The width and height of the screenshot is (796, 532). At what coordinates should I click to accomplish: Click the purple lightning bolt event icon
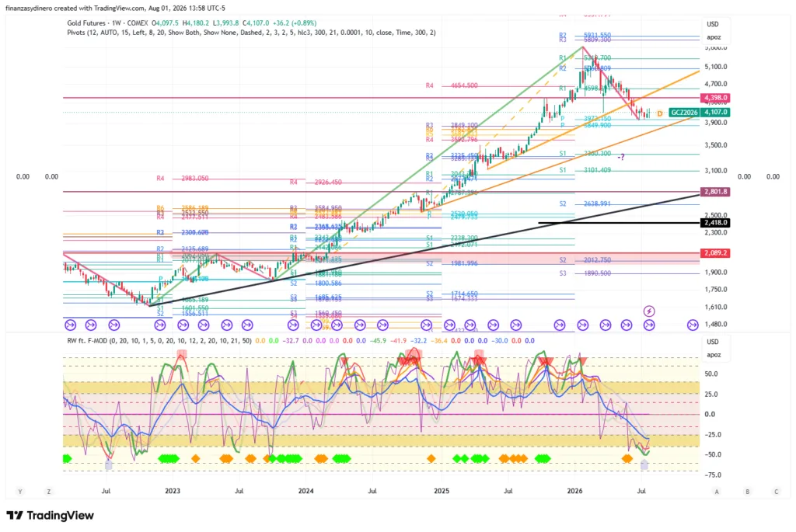[x=649, y=311]
